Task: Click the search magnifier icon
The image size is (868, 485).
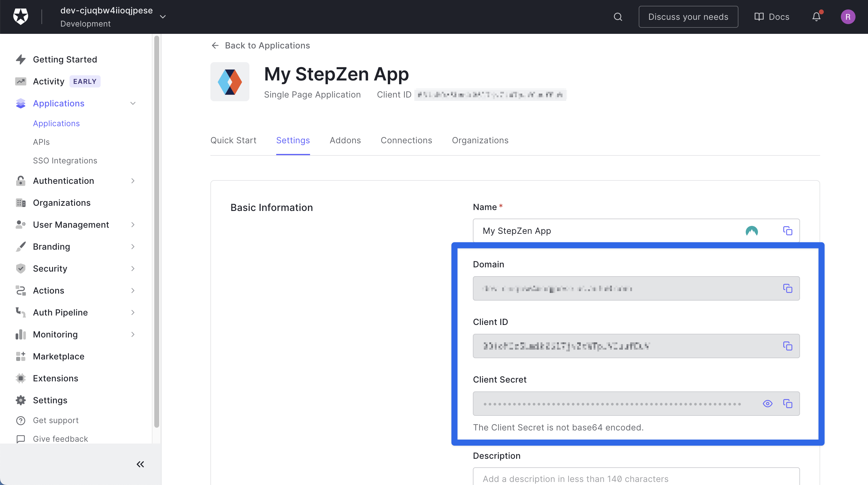Action: pyautogui.click(x=618, y=17)
